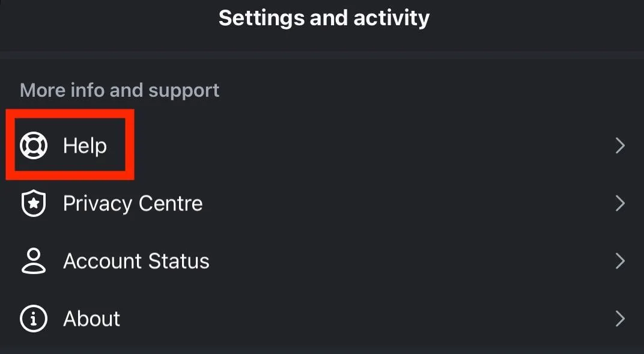Click the word 'activity' in the page title
The height and width of the screenshot is (354, 644).
pyautogui.click(x=392, y=18)
